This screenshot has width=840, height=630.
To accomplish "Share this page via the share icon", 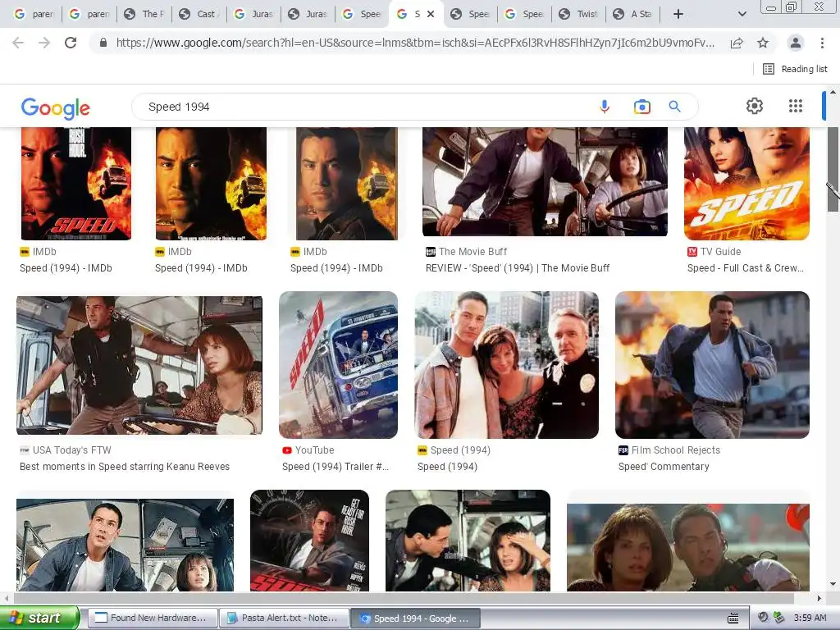I will (737, 43).
